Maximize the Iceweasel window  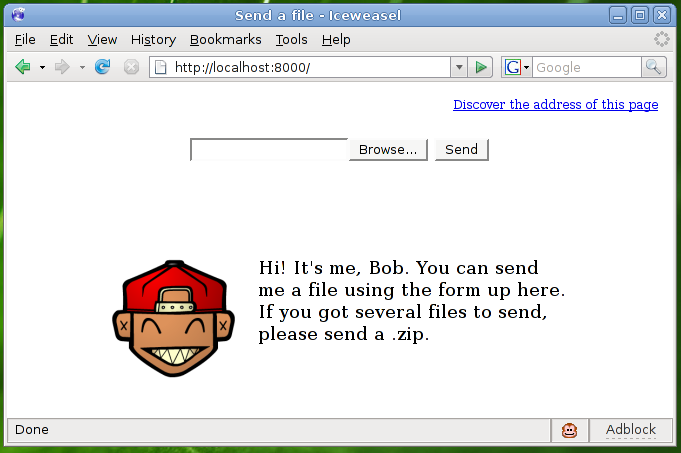(x=640, y=16)
